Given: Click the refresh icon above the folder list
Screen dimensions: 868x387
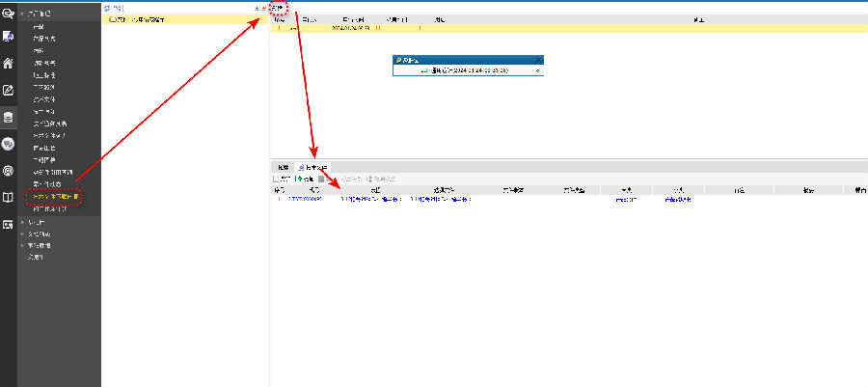Looking at the screenshot, I should pos(107,9).
